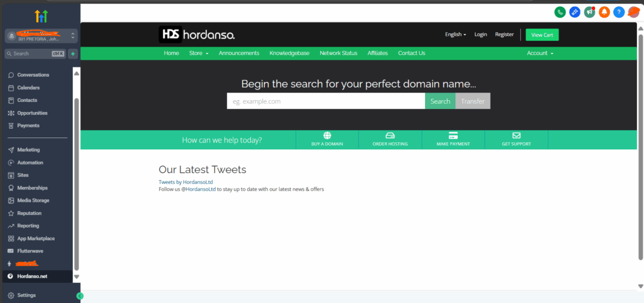Click the Get Support envelope icon

pos(516,135)
